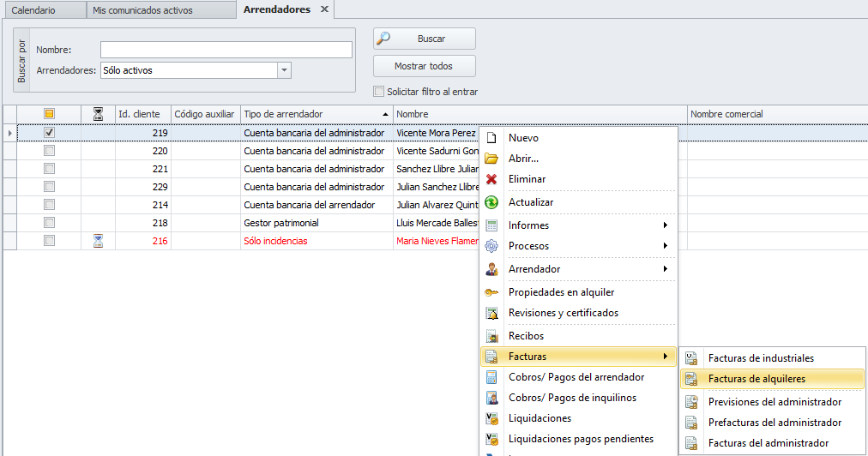Click the Facturas del administrador icon
This screenshot has height=456, width=868.
click(x=690, y=443)
